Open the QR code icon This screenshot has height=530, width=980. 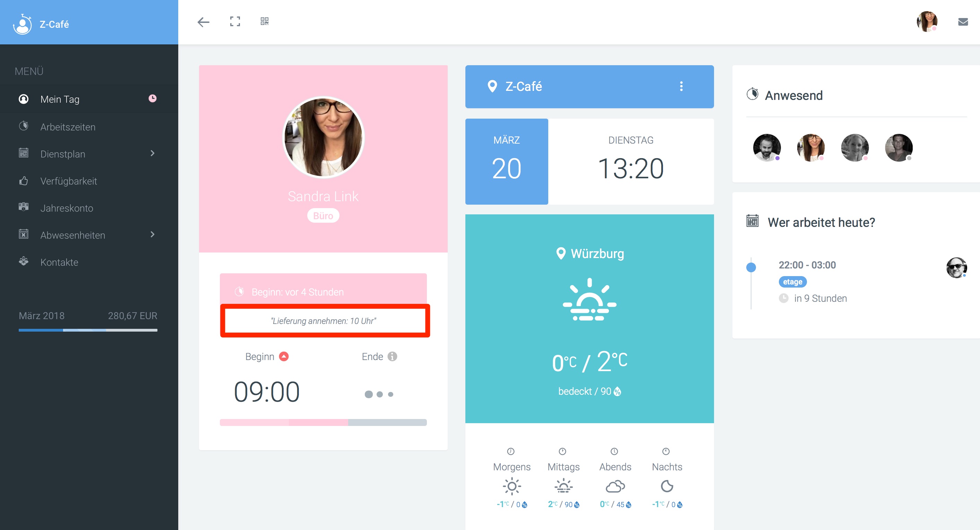[264, 21]
